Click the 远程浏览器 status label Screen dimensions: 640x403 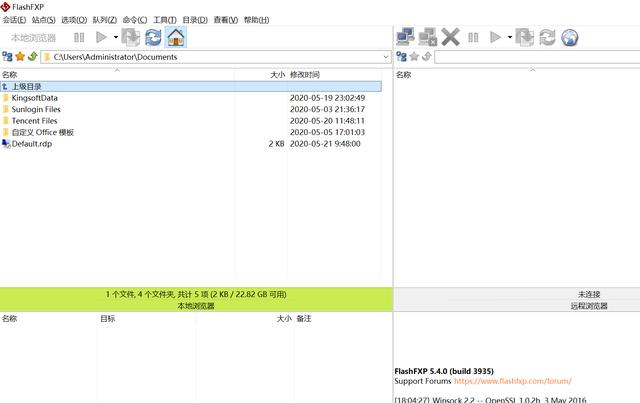point(589,306)
